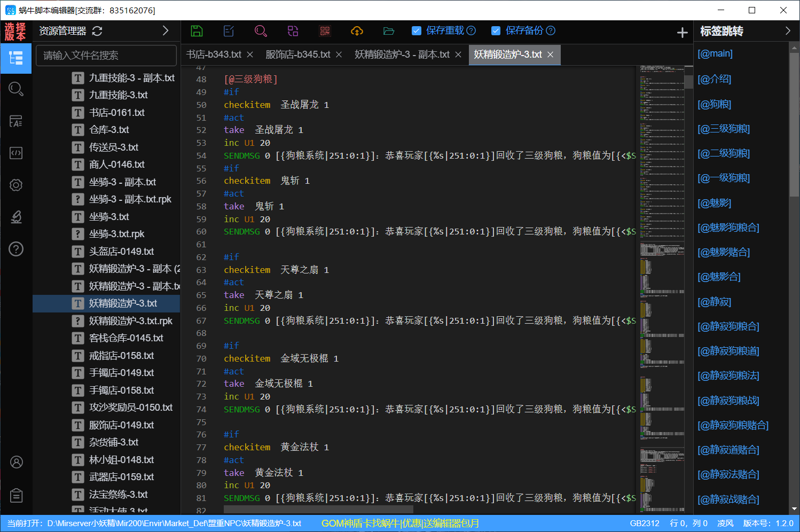Open the settings gear in left sidebar

[16, 185]
